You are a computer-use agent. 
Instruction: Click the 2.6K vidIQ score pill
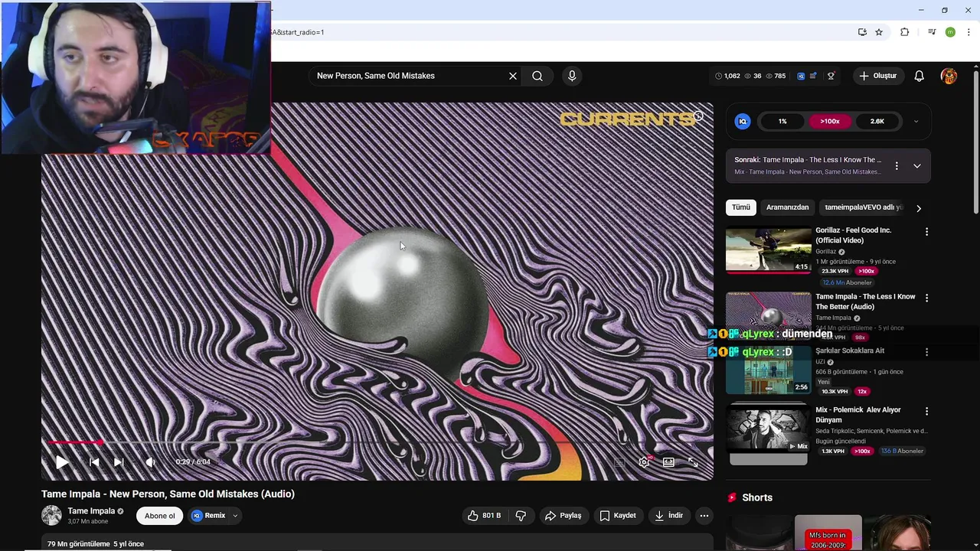click(877, 122)
